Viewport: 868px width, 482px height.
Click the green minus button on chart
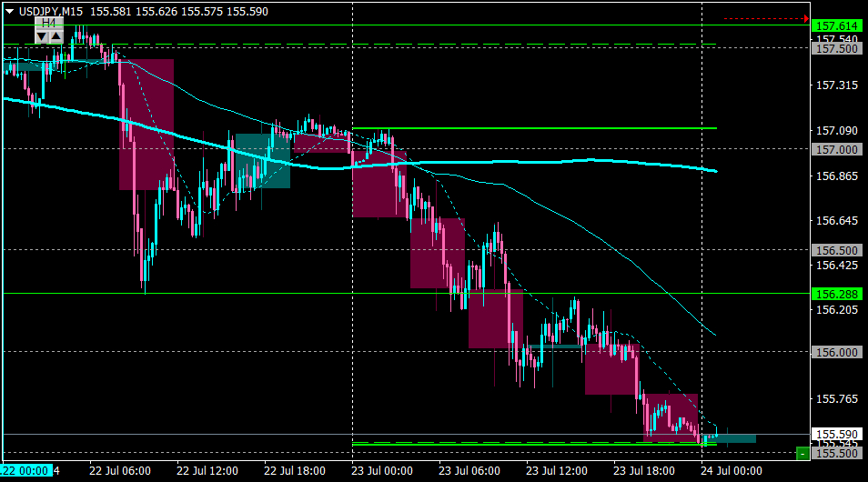tap(802, 454)
